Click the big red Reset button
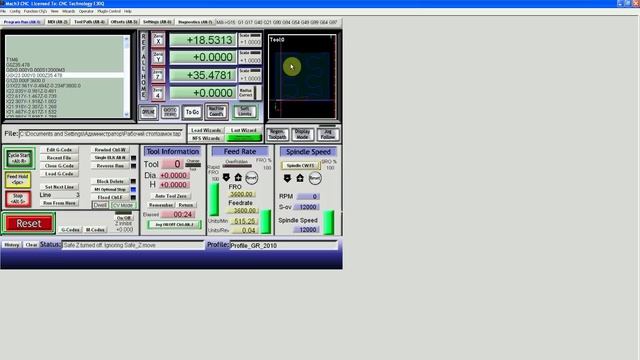This screenshot has width=640, height=360. tap(29, 223)
